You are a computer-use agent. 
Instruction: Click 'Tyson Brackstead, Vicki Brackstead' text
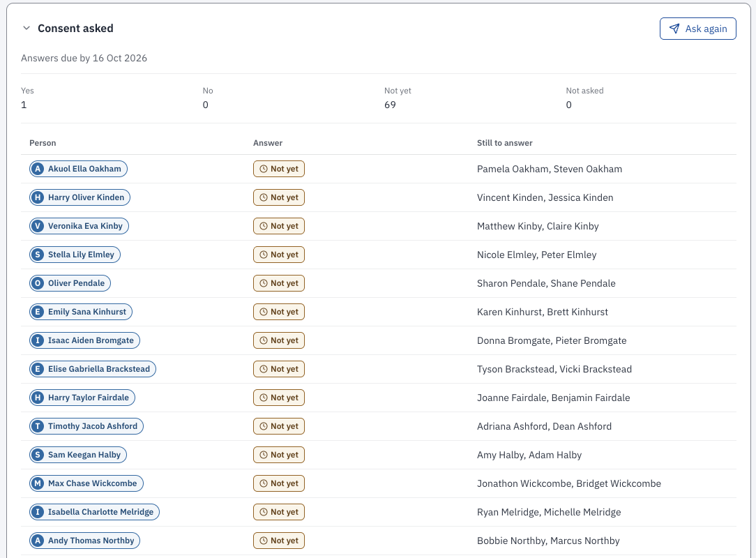click(554, 369)
